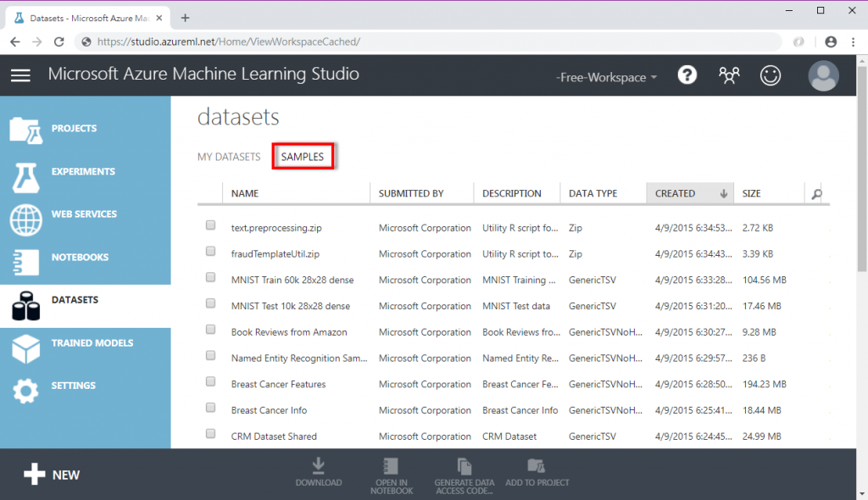Viewport: 868px width, 500px height.
Task: Close the Datasets browser tab
Action: coord(159,18)
